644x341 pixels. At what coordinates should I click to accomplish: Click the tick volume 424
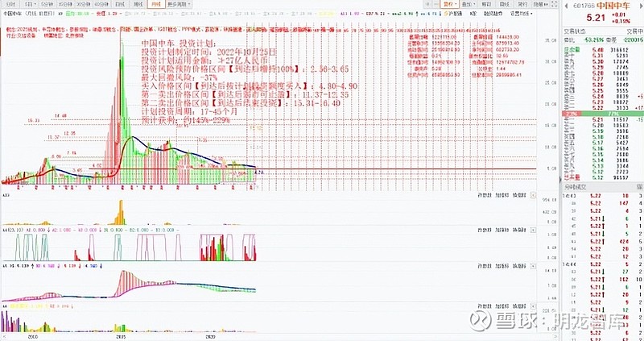point(625,242)
